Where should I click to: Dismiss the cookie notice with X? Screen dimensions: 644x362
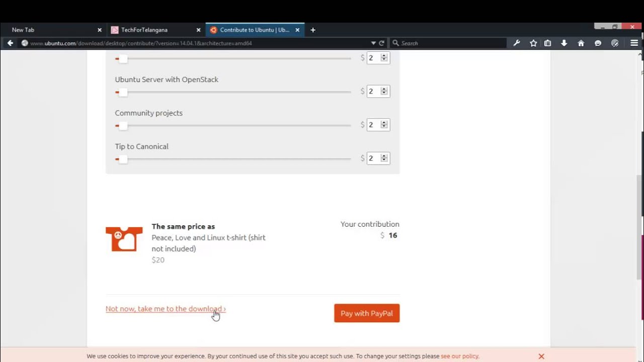541,356
